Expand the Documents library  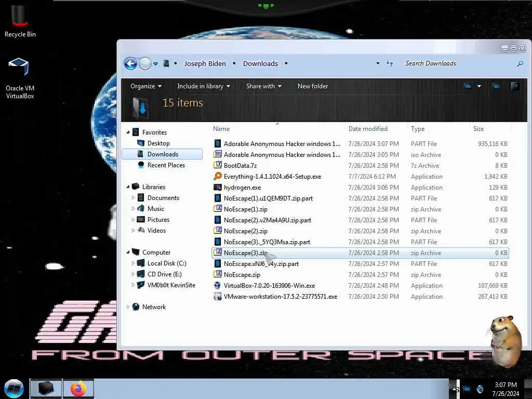(x=133, y=198)
